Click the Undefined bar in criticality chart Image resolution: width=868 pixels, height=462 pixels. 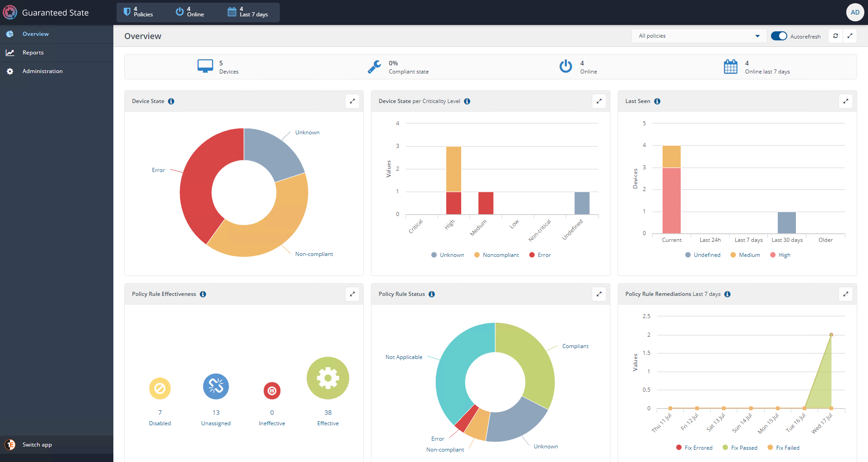point(582,203)
